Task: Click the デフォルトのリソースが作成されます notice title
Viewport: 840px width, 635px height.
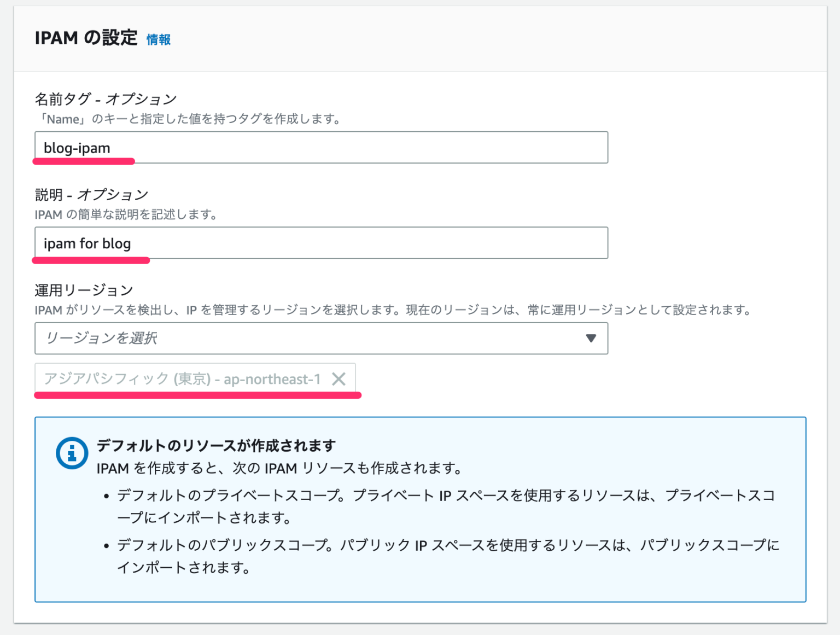Action: [217, 445]
